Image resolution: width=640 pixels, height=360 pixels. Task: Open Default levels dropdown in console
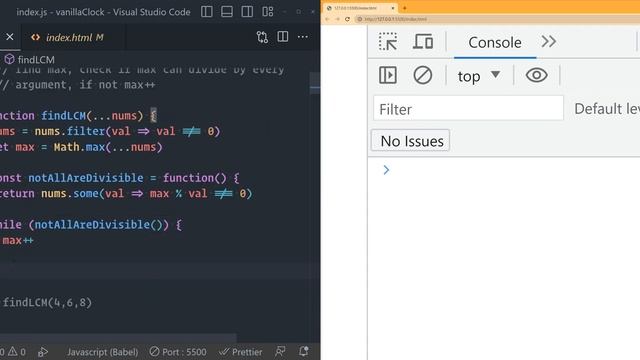pos(607,109)
